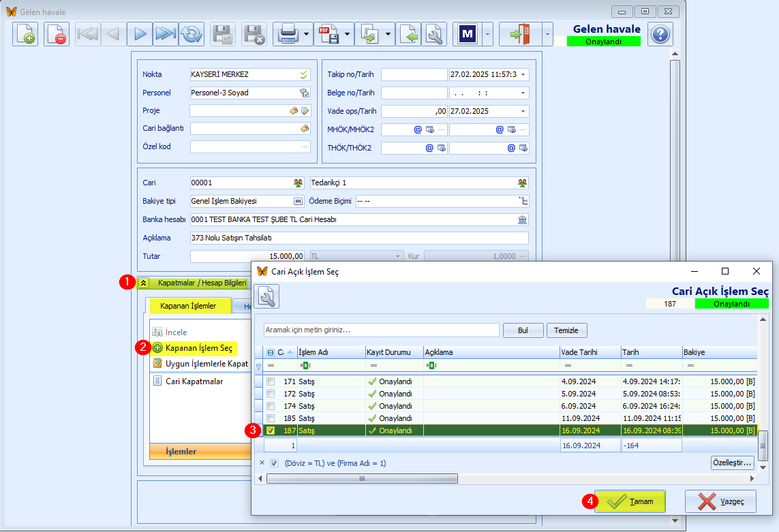Click the printer icon in toolbar
Image resolution: width=779 pixels, height=532 pixels.
(288, 34)
